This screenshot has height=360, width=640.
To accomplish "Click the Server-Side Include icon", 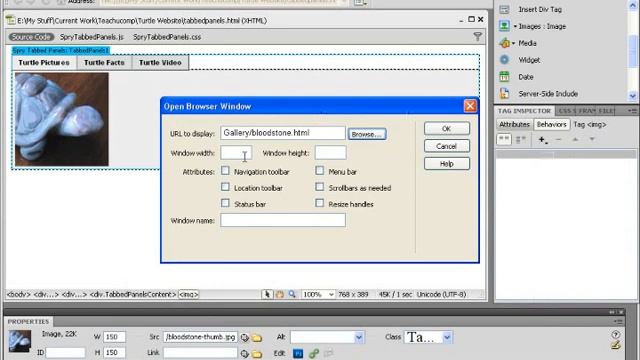I will coord(504,93).
